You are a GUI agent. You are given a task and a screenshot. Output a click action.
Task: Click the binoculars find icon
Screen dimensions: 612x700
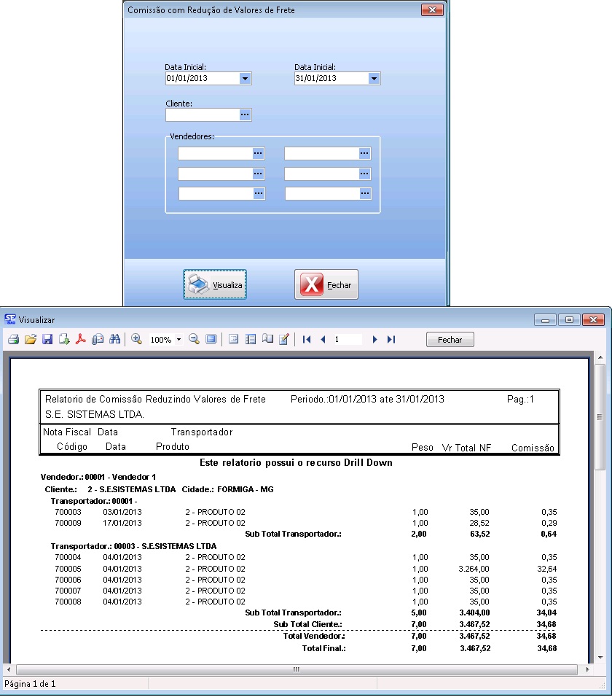(x=114, y=340)
